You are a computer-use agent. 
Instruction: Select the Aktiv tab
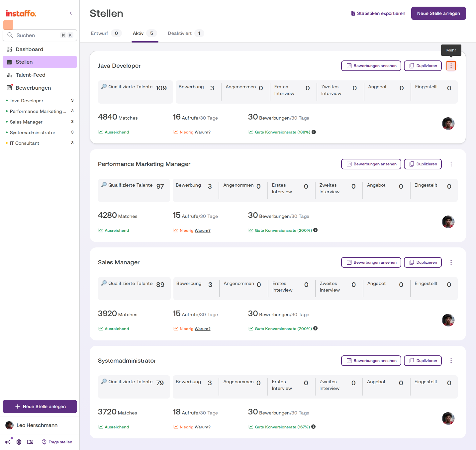pos(145,33)
